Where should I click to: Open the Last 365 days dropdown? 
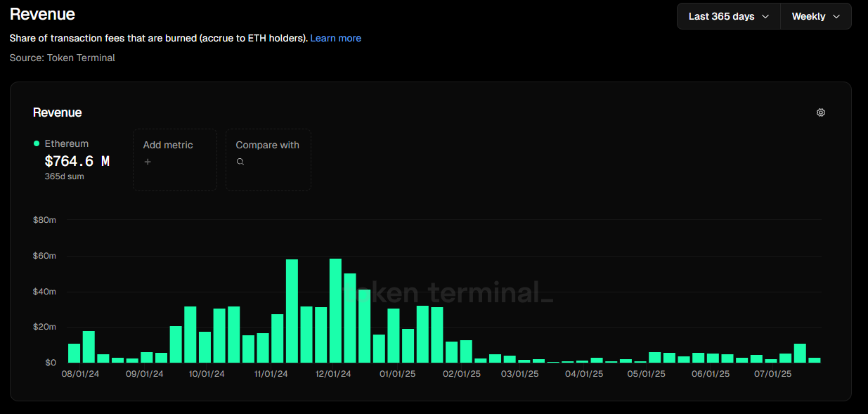728,16
